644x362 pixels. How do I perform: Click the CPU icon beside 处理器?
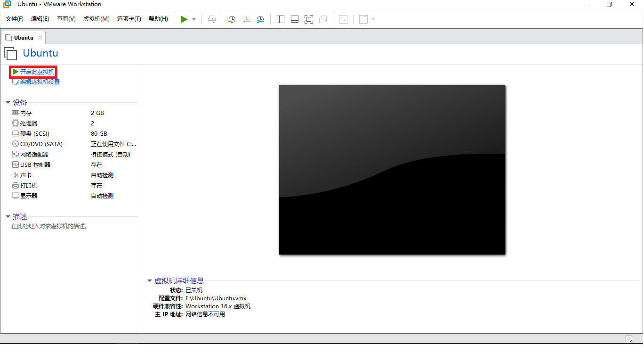16,123
